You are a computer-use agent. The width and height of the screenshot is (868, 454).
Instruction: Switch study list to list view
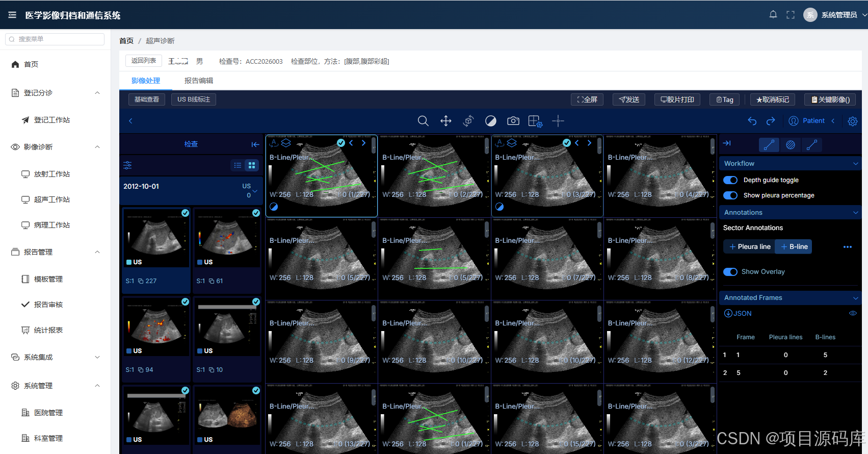point(238,165)
